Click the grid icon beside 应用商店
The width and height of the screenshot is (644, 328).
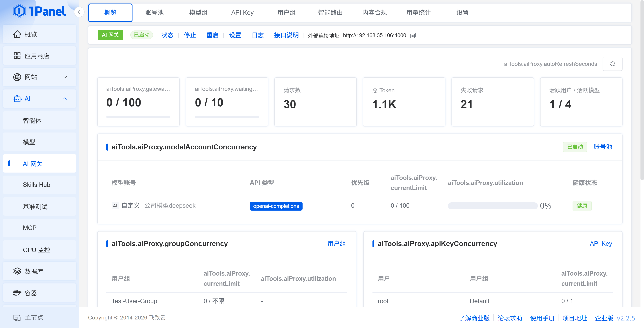click(17, 56)
